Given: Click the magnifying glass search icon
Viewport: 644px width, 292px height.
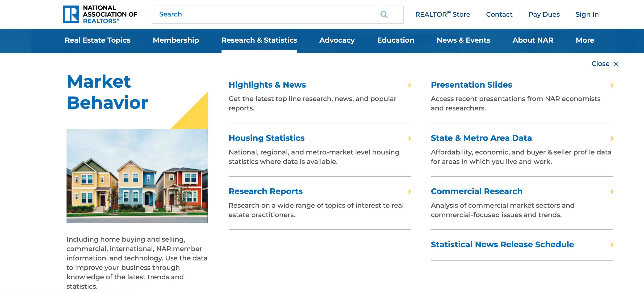Looking at the screenshot, I should (x=384, y=14).
